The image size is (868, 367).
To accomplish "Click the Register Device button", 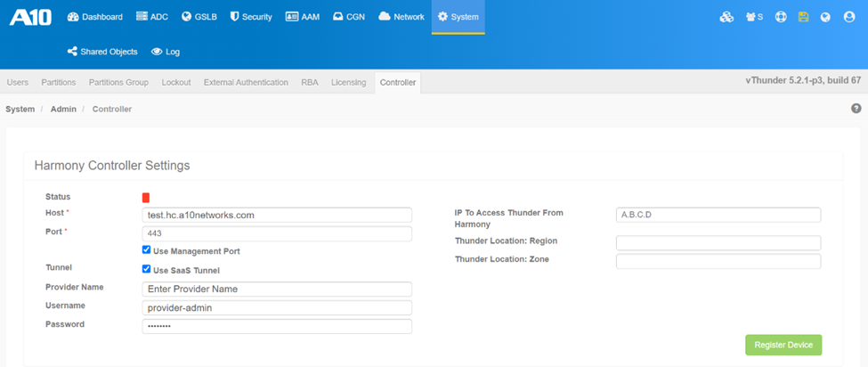I will (x=783, y=345).
